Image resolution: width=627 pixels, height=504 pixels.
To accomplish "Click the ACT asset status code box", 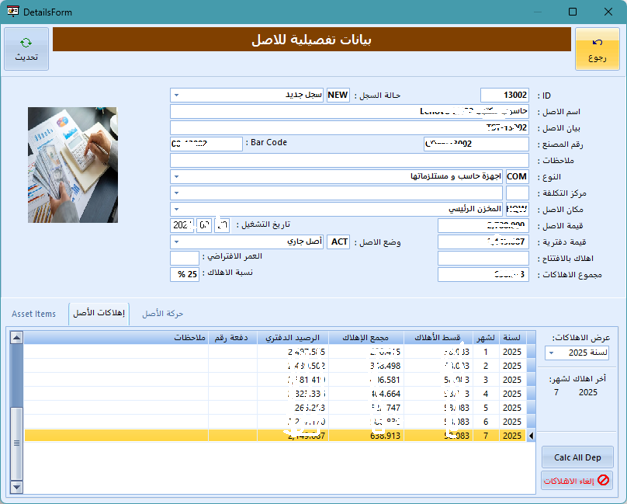I will pyautogui.click(x=338, y=242).
